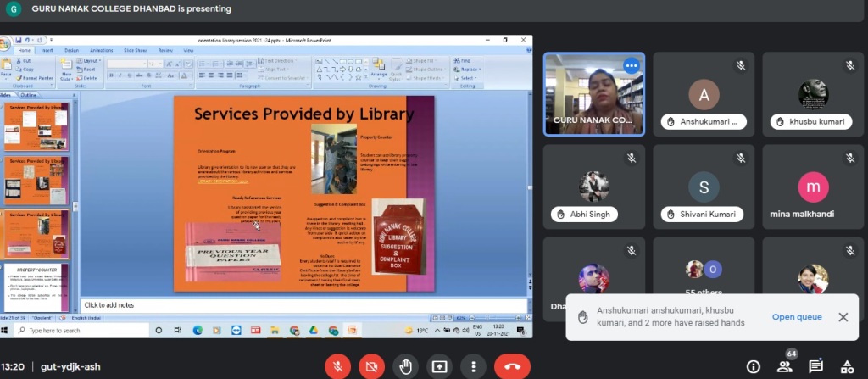Select Anshukumari participant tile
This screenshot has width=868, height=379.
click(x=704, y=93)
